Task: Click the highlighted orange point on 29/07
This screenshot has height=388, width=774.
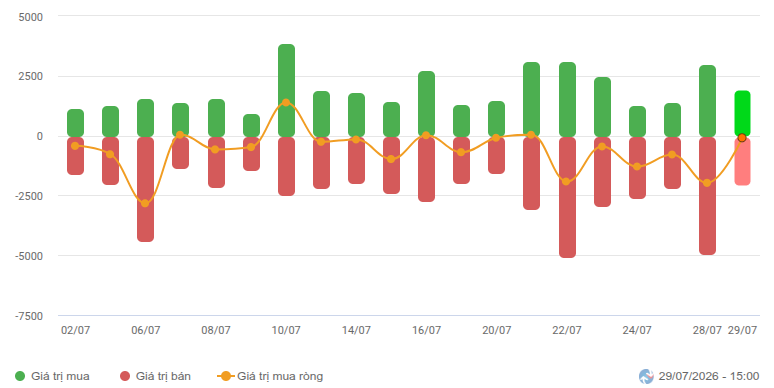Action: (x=742, y=138)
